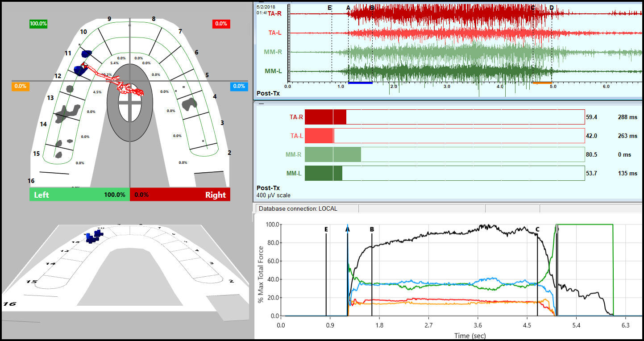
Task: Select marker E on the force graph
Action: point(326,229)
